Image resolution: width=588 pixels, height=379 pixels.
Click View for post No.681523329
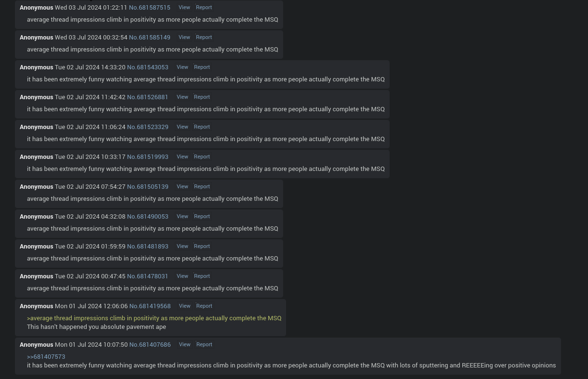[x=183, y=127]
